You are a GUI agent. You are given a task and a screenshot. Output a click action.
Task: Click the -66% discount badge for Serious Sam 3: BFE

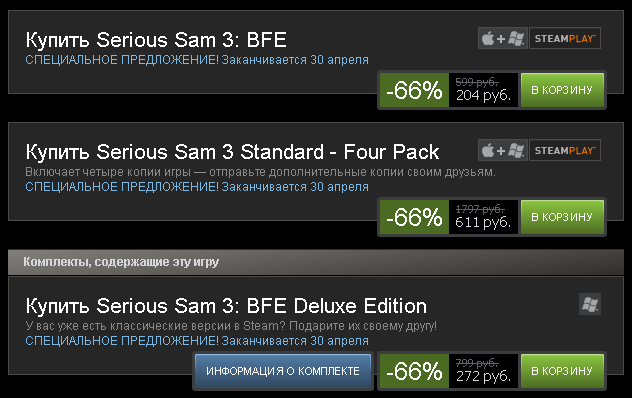click(x=414, y=90)
